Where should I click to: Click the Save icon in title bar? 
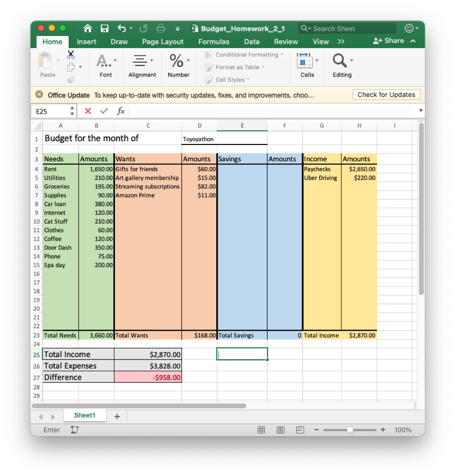pyautogui.click(x=105, y=29)
